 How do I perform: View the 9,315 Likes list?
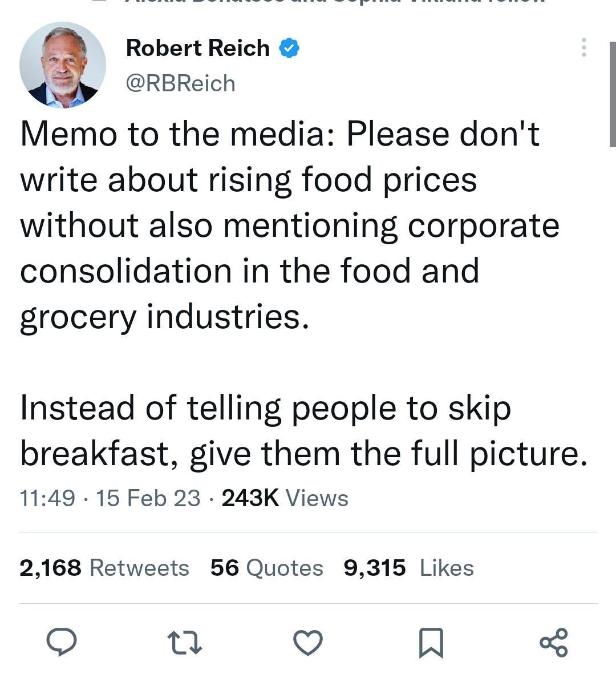(x=407, y=567)
